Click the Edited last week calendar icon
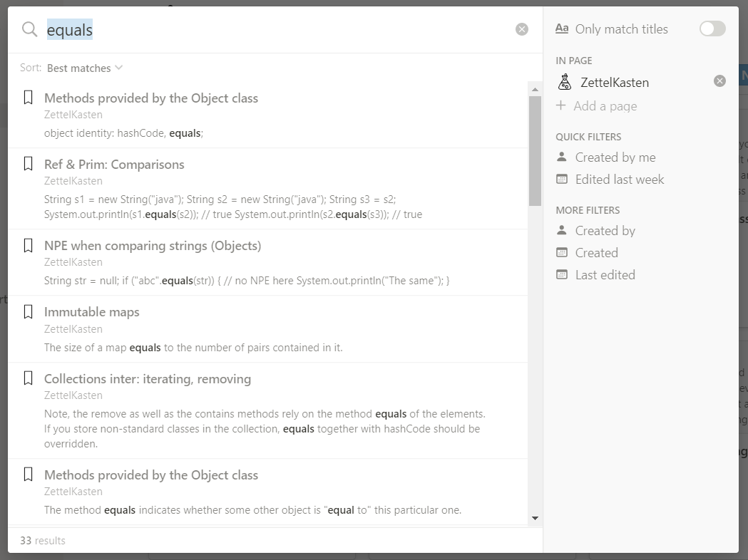 562,180
